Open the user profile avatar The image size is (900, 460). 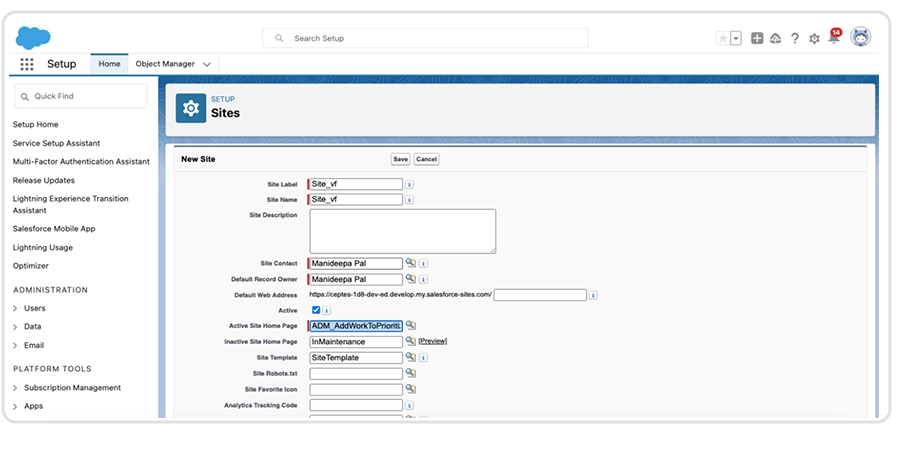coord(860,37)
